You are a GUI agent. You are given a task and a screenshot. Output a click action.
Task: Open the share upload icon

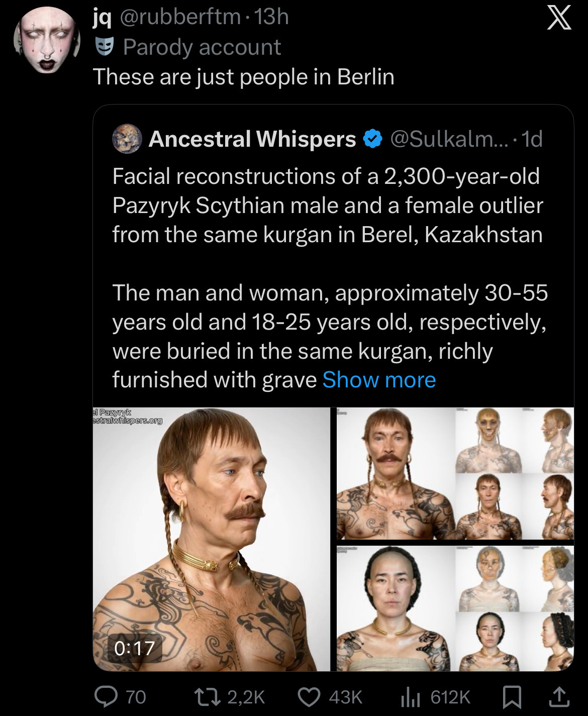(558, 696)
